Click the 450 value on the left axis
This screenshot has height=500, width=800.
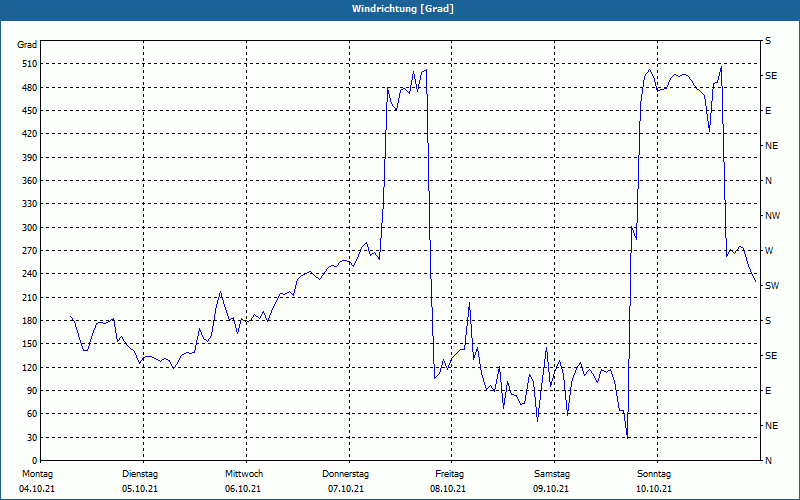tap(30, 111)
